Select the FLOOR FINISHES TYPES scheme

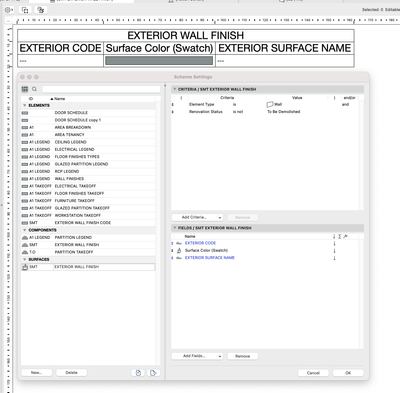click(88, 157)
